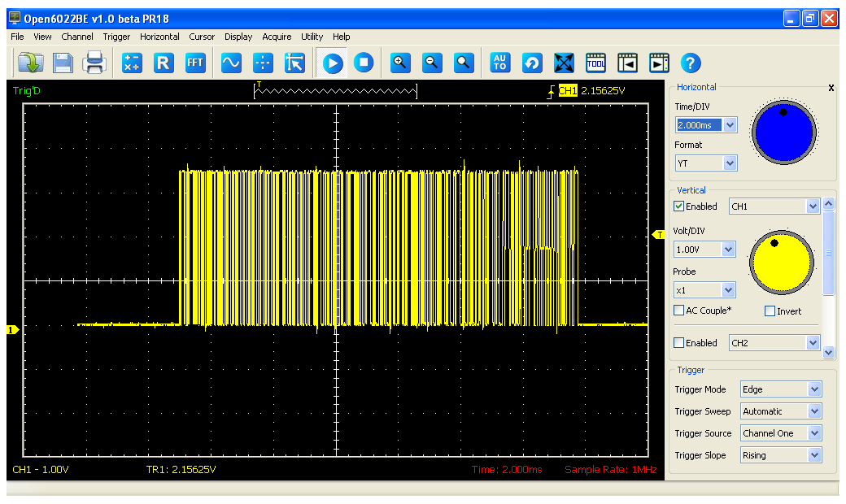The height and width of the screenshot is (504, 846).
Task: Click the plain magnifier zoom icon
Action: (x=464, y=63)
